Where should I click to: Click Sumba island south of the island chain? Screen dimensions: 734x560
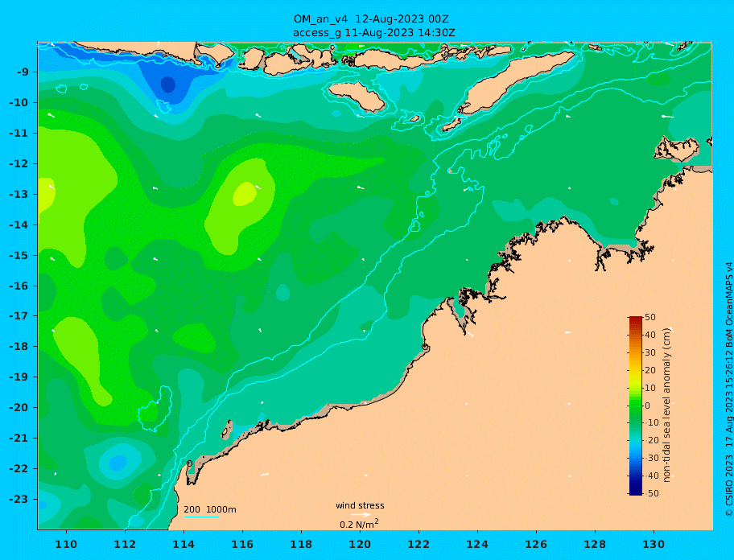357,96
